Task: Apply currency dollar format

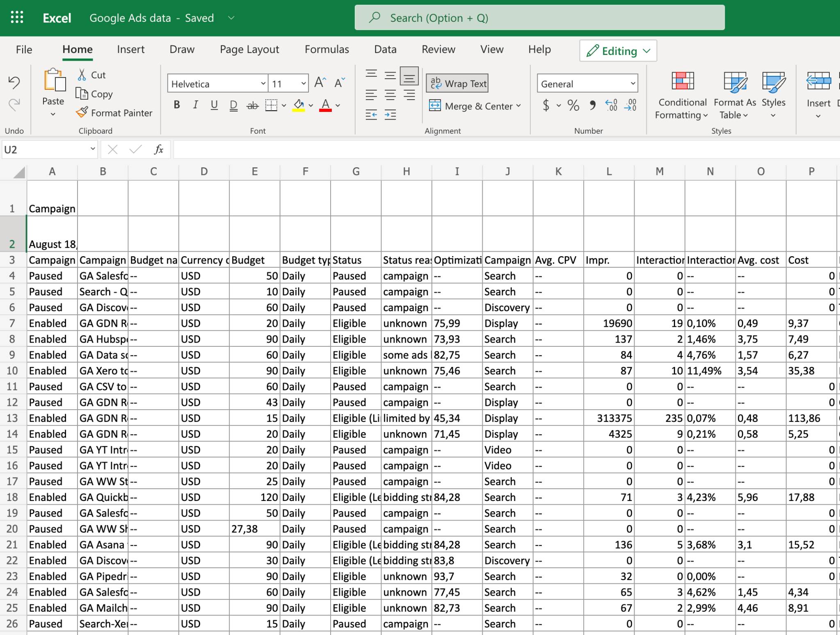Action: click(x=546, y=105)
